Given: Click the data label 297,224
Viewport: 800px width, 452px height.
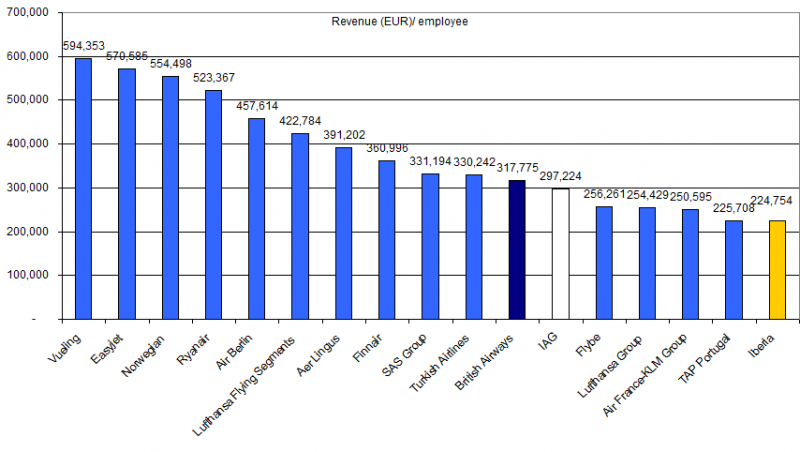Looking at the screenshot, I should click(561, 177).
